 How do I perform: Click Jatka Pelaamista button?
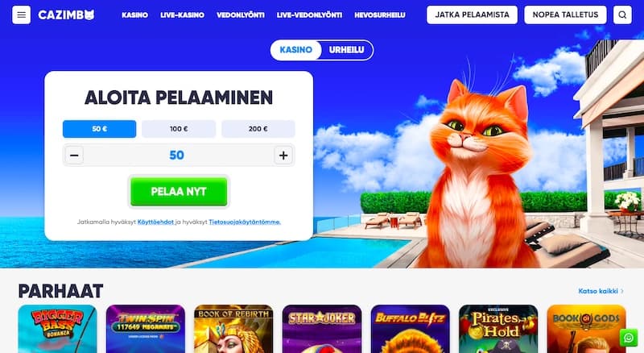click(x=472, y=15)
